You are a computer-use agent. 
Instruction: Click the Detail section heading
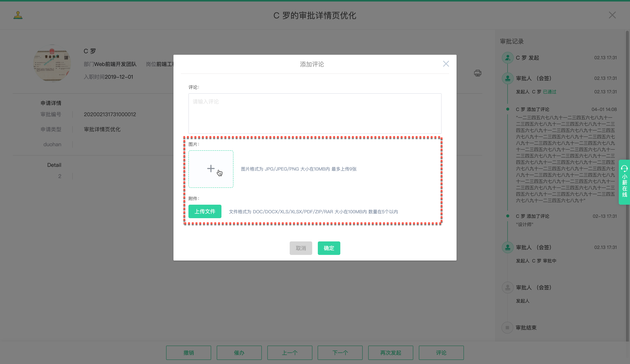click(x=54, y=165)
